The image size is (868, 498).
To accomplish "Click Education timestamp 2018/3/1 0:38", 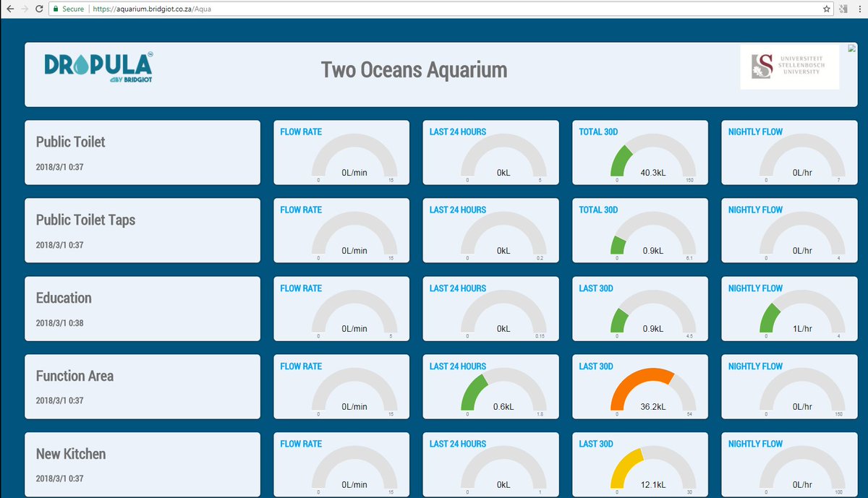I will (x=59, y=323).
